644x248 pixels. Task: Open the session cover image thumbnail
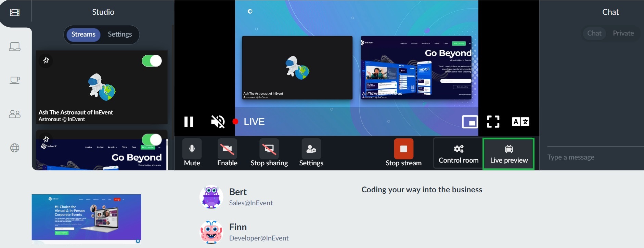pyautogui.click(x=86, y=219)
